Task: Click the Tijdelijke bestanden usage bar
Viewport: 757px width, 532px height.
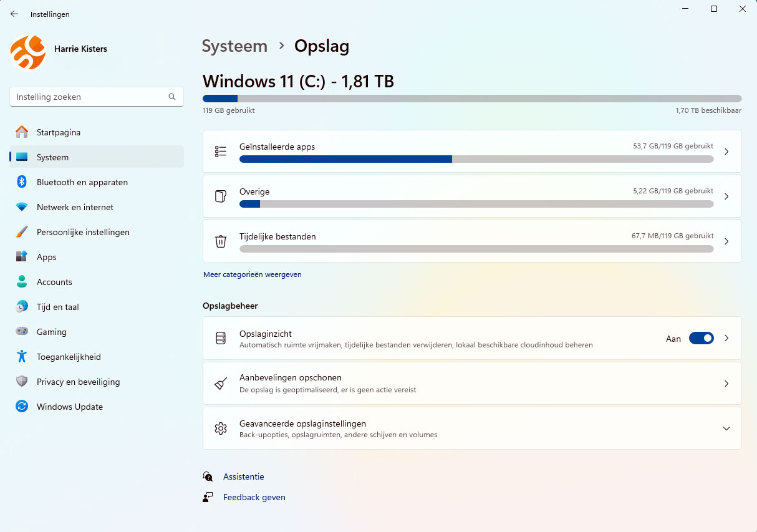Action: 476,249
